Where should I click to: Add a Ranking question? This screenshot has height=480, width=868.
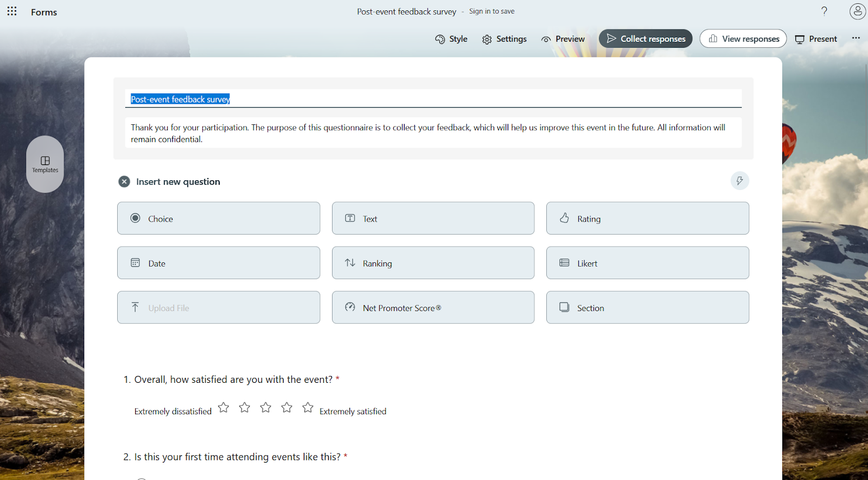tap(432, 263)
